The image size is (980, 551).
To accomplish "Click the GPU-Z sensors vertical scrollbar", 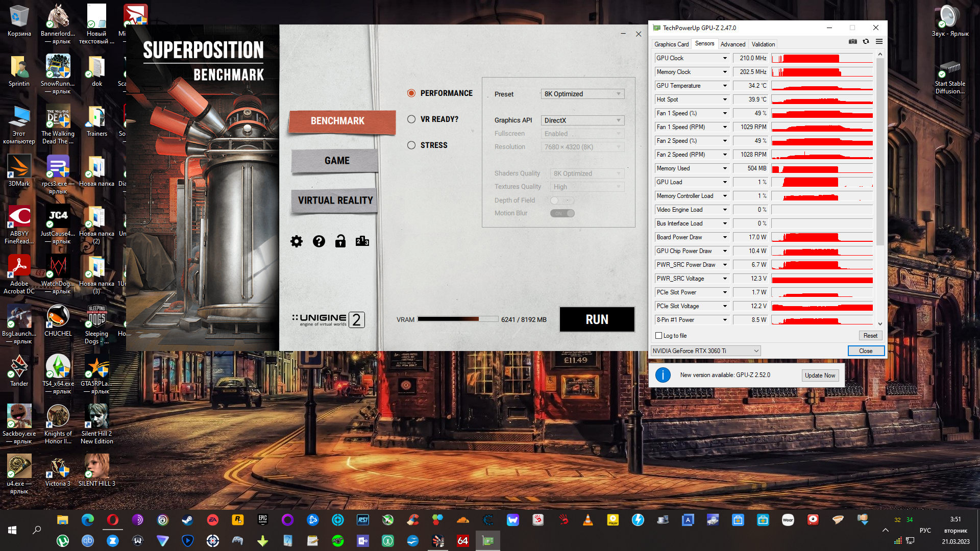I will 880,153.
